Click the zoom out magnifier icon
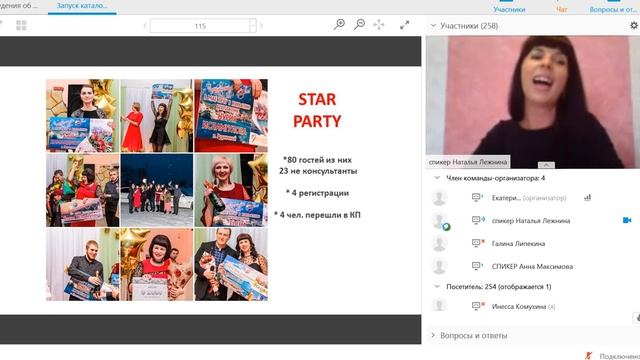This screenshot has height=360, width=640. (x=359, y=25)
